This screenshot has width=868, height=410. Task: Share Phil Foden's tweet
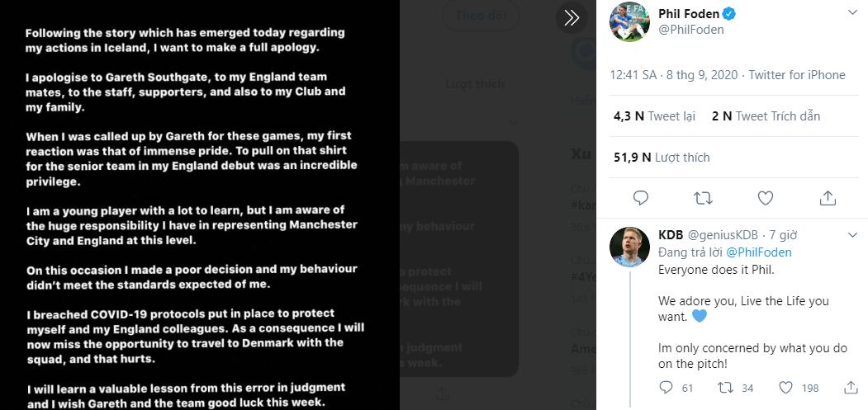pyautogui.click(x=828, y=198)
